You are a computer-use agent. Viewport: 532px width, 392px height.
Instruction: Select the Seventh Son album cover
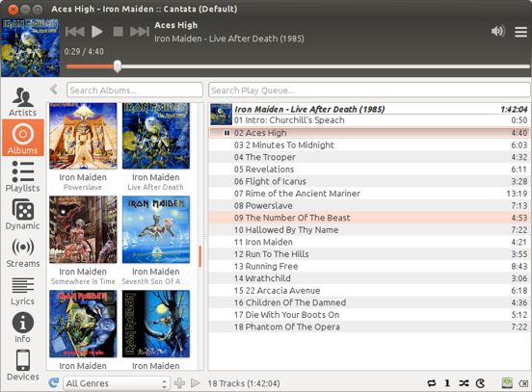pos(156,229)
